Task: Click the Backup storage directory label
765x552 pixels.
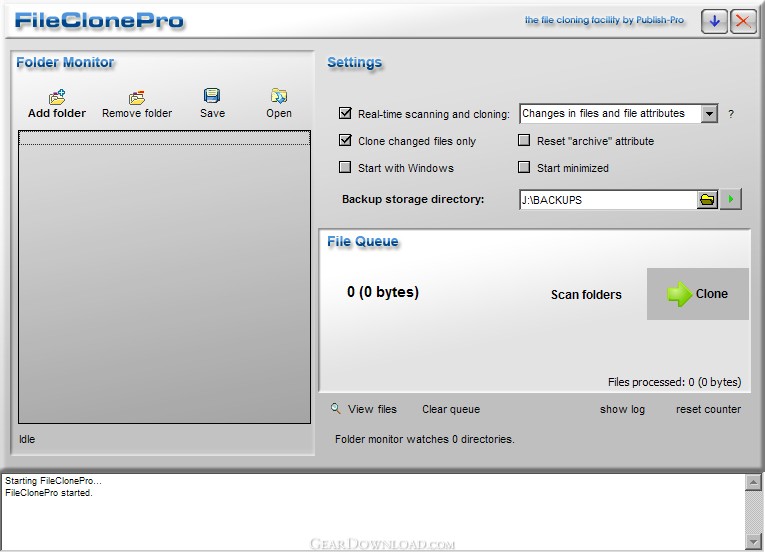Action: pos(413,199)
